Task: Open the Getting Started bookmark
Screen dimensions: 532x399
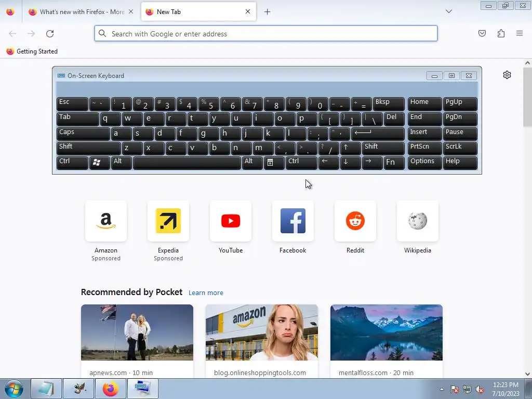Action: click(32, 51)
